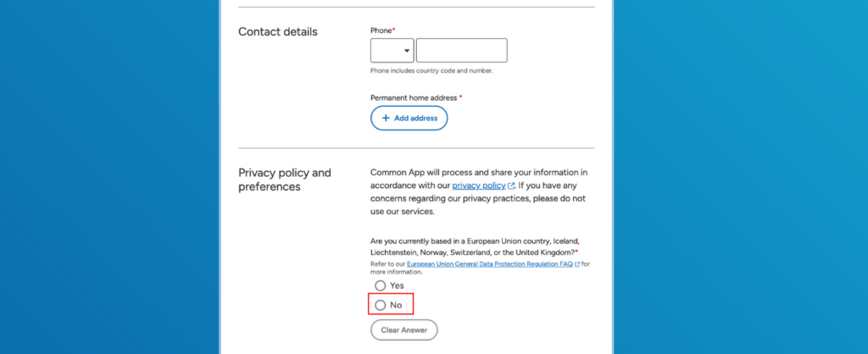Viewport: 868px width, 354px height.
Task: Click the Add address button
Action: click(x=409, y=119)
